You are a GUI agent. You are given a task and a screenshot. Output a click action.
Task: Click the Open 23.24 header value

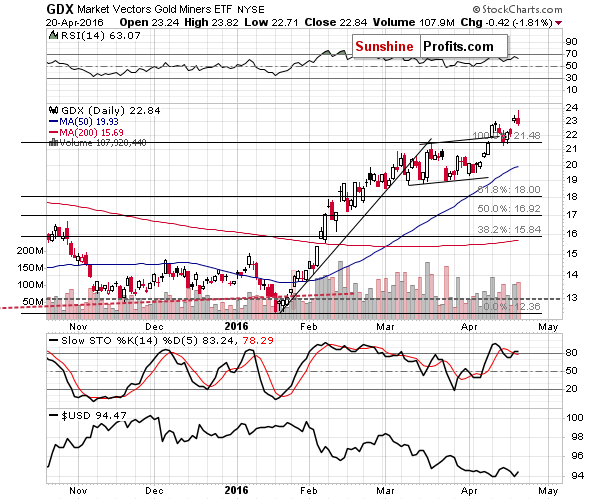(149, 23)
